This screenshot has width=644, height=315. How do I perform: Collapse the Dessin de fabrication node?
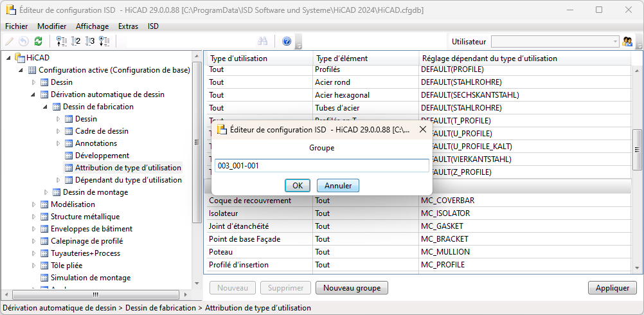(46, 107)
